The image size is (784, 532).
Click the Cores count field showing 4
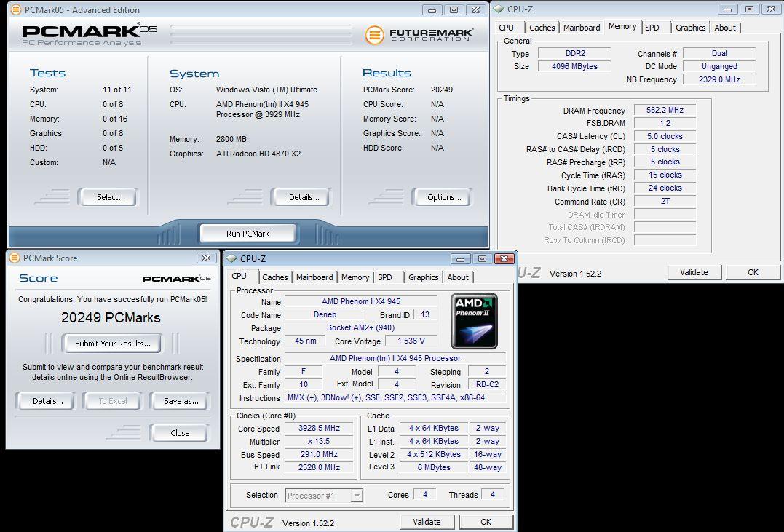(424, 494)
